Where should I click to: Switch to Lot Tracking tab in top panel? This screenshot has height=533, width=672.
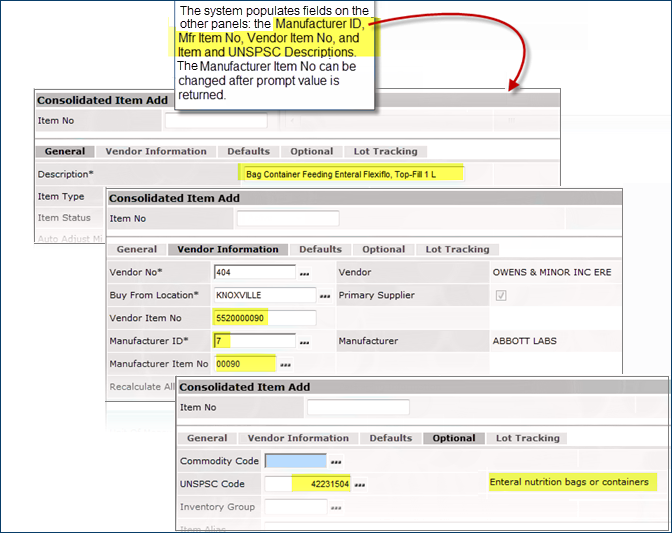pyautogui.click(x=385, y=152)
